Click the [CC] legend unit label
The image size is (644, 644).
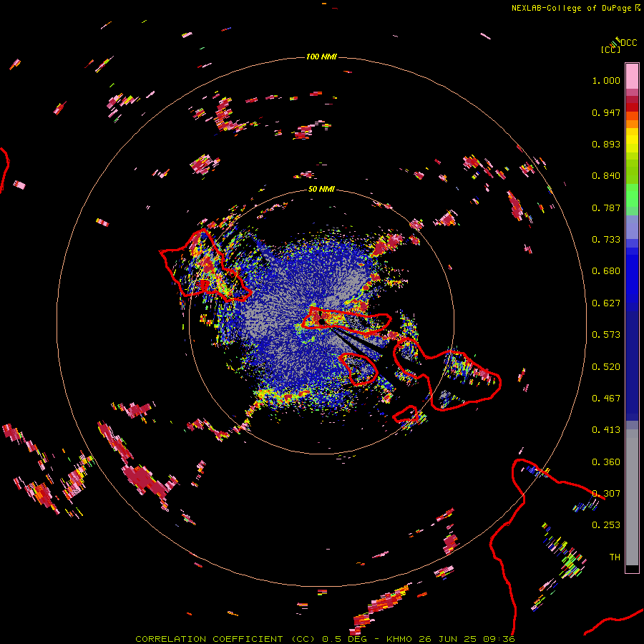[x=610, y=49]
